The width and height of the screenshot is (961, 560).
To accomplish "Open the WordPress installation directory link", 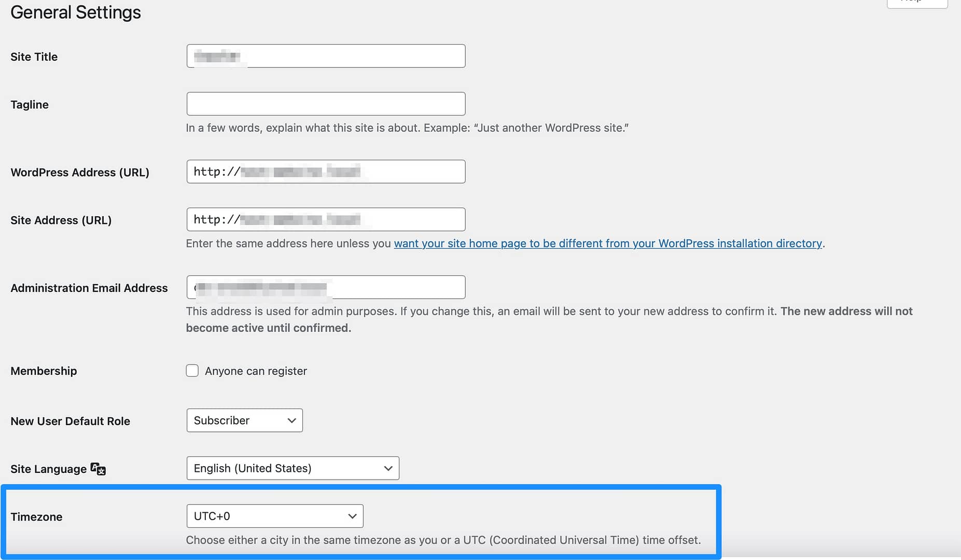I will click(x=608, y=244).
